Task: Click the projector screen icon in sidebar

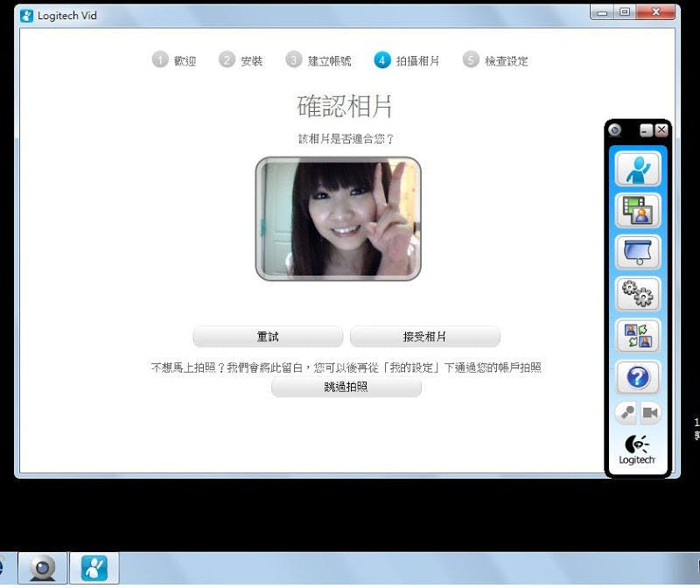Action: click(x=638, y=252)
